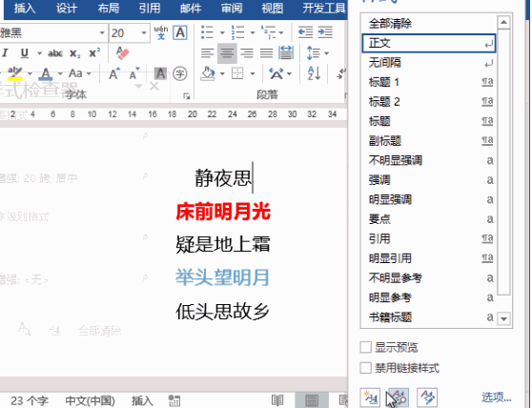This screenshot has height=408, width=532.
Task: Open the Style Inspector button
Action: (398, 398)
